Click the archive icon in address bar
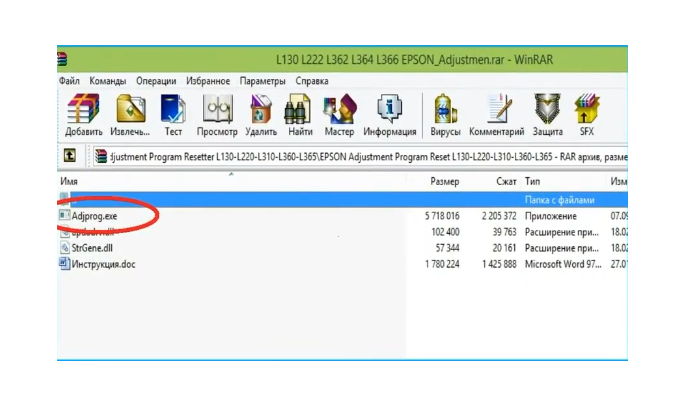 click(101, 156)
